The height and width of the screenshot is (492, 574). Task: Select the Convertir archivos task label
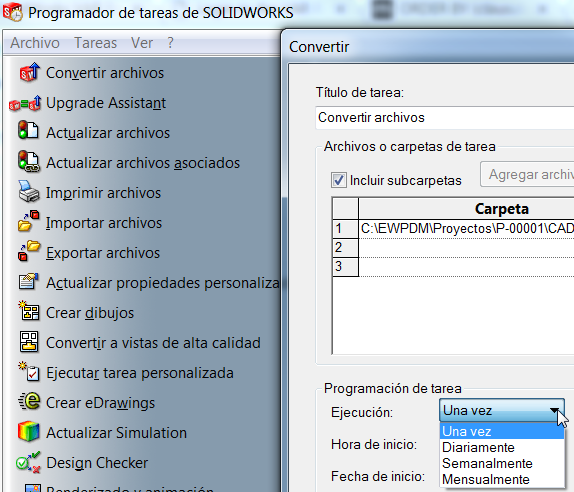coord(105,73)
